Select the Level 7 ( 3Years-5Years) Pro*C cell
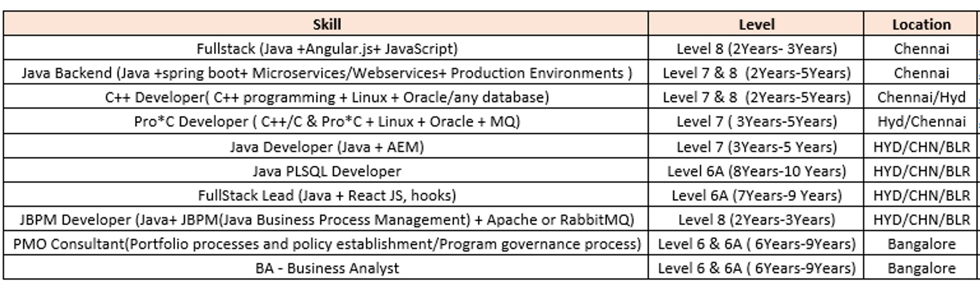This screenshot has height=286, width=980. (x=756, y=122)
